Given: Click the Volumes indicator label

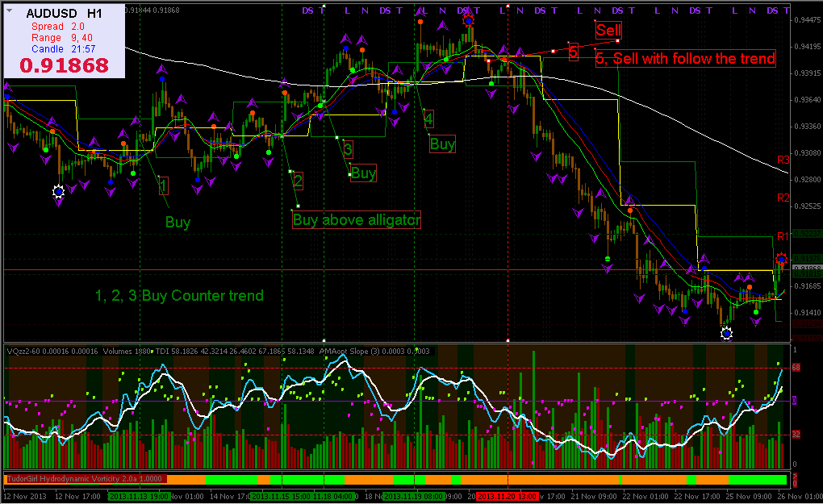Looking at the screenshot, I should 127,352.
